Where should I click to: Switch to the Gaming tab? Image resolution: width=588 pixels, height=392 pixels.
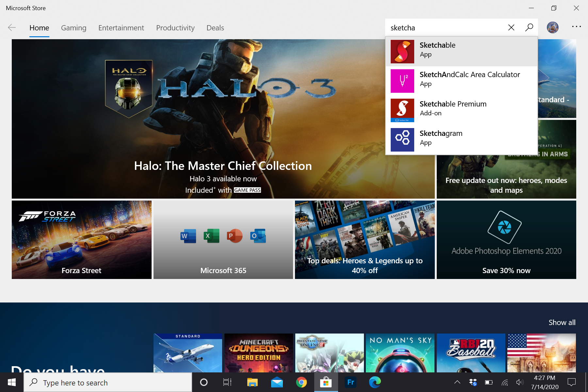(x=74, y=28)
